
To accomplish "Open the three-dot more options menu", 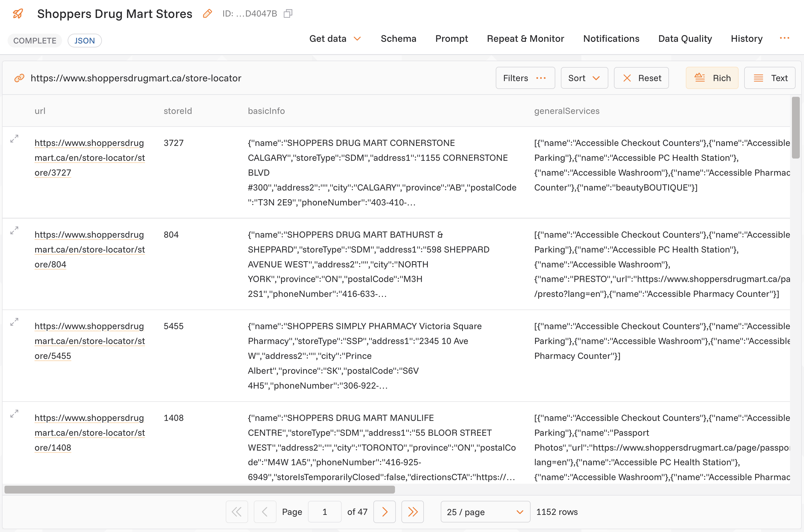I will click(784, 38).
